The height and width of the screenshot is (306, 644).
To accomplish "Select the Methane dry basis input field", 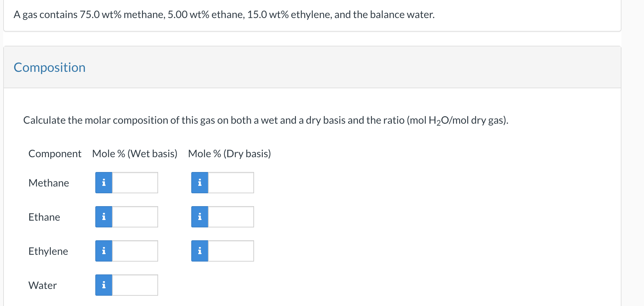I will pyautogui.click(x=231, y=182).
